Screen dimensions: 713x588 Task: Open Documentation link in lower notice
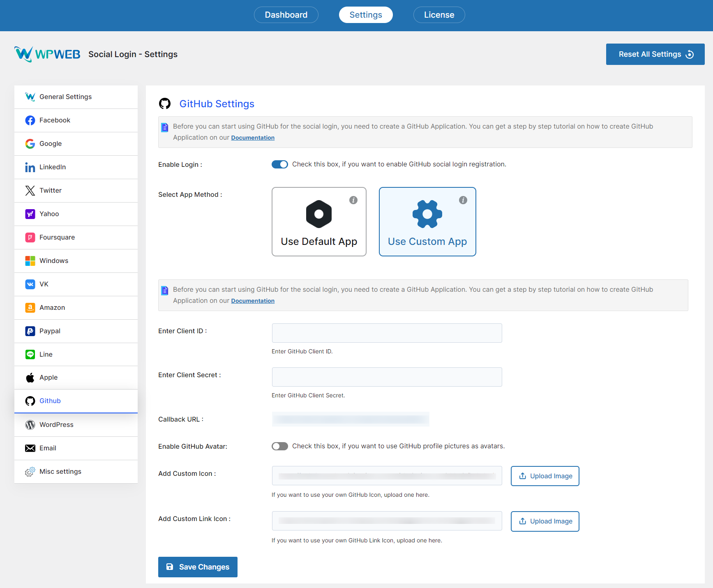(253, 301)
